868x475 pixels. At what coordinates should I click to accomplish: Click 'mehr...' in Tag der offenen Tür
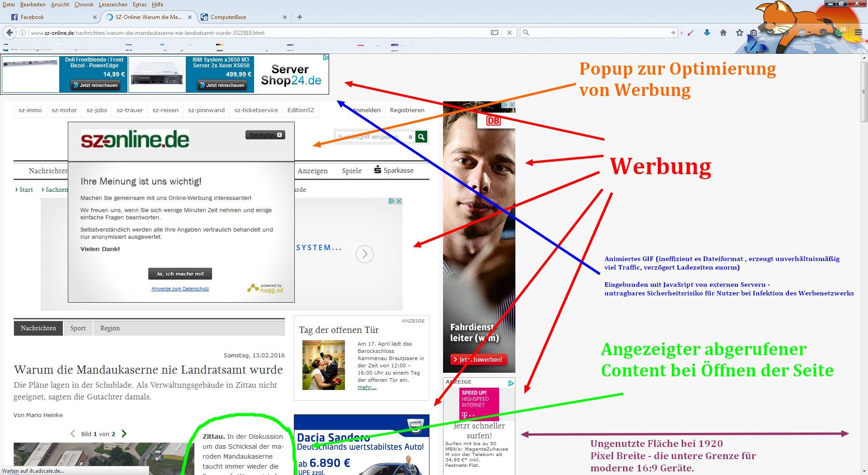(x=367, y=387)
